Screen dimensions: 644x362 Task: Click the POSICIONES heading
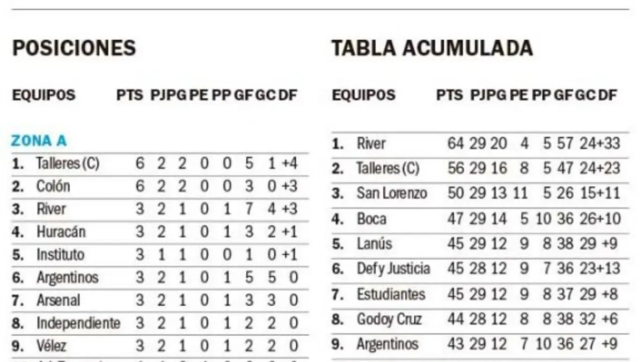(74, 48)
